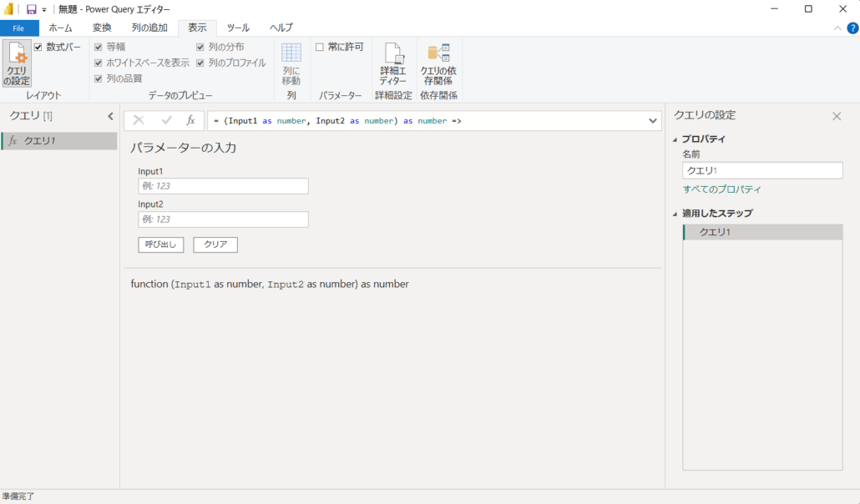Open the 詳細エディター icon

392,63
